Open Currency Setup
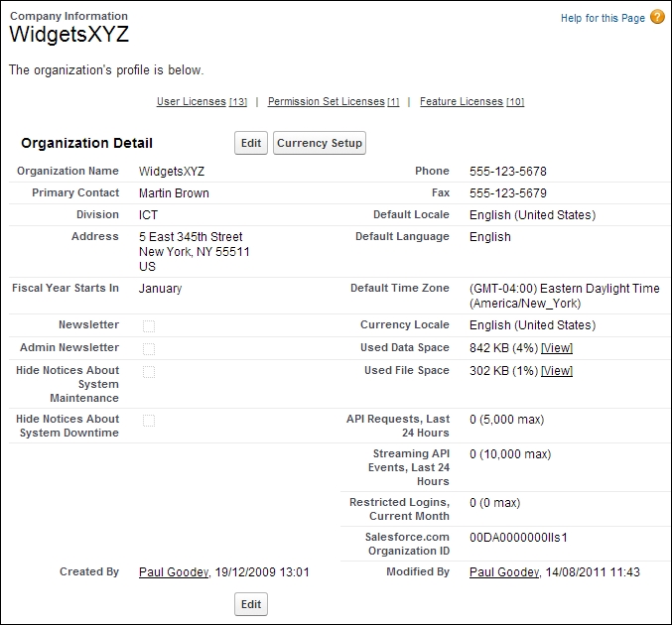The width and height of the screenshot is (672, 625). click(320, 143)
